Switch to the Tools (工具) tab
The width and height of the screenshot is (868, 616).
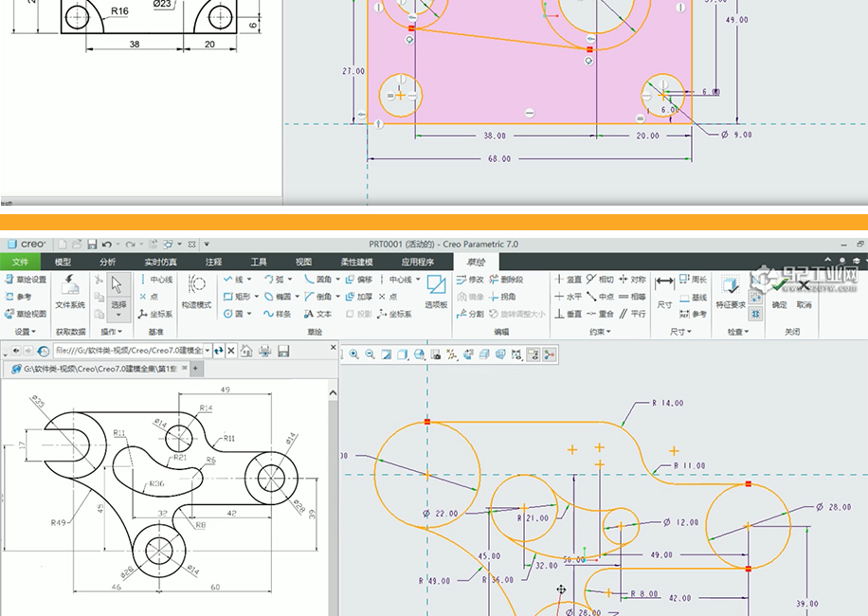(259, 262)
